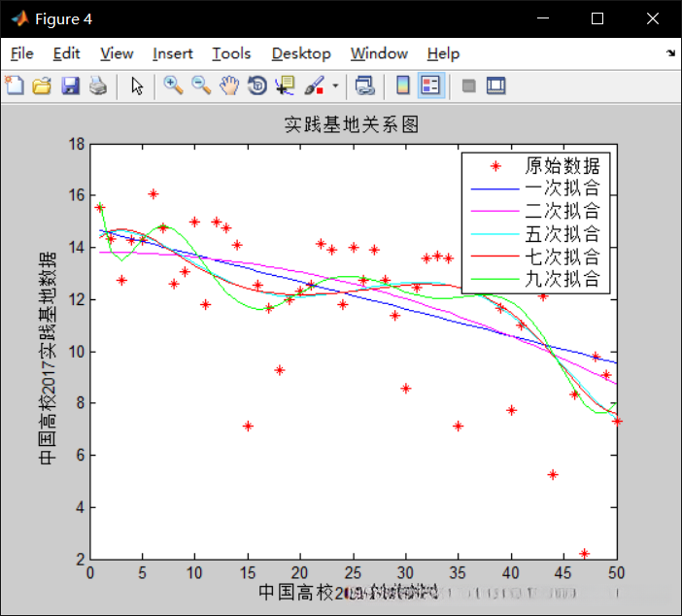This screenshot has width=682, height=616.
Task: Enable the Rotate 3D tool
Action: 257,86
